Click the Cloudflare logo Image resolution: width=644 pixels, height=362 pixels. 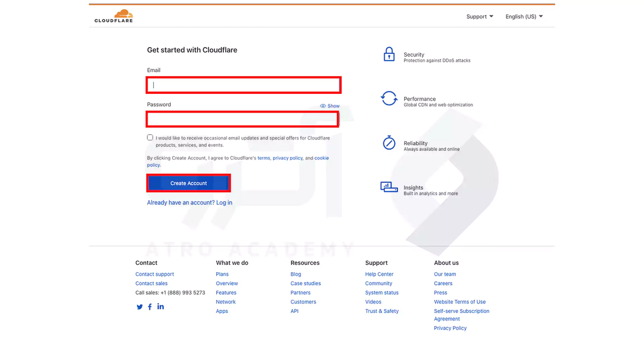pos(114,16)
